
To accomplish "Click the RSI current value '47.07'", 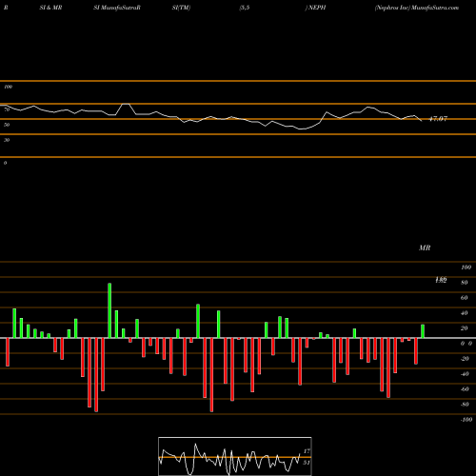I will pyautogui.click(x=438, y=119).
